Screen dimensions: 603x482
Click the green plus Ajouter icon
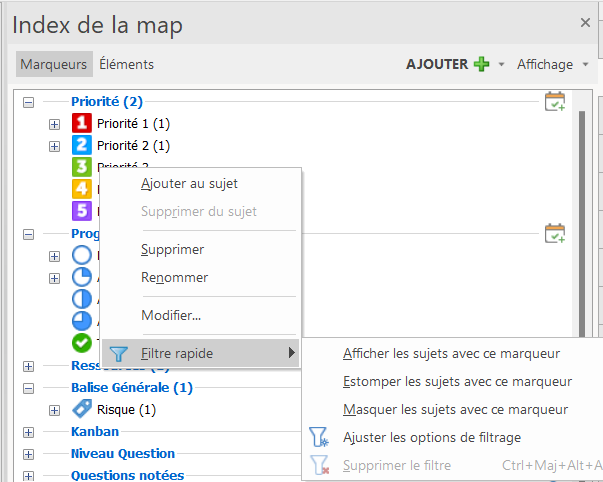pyautogui.click(x=482, y=64)
